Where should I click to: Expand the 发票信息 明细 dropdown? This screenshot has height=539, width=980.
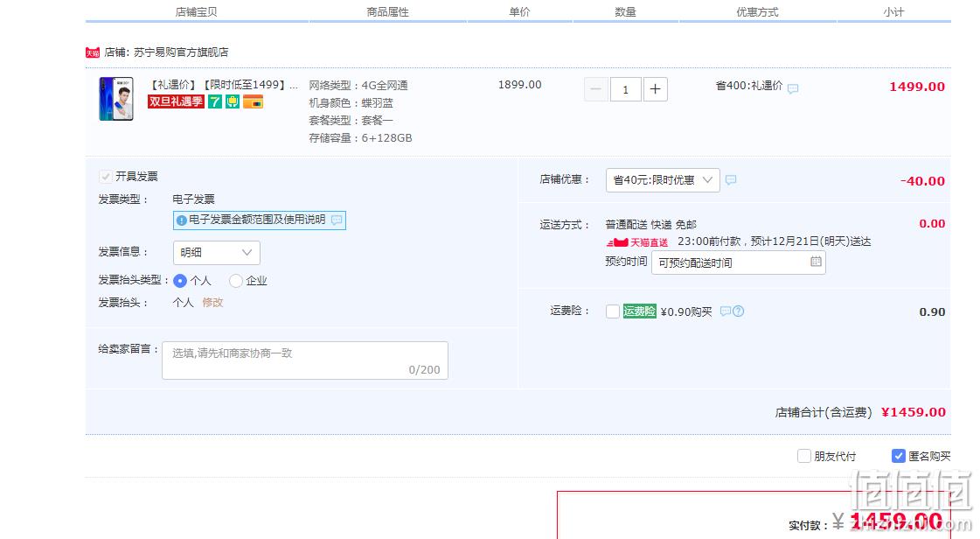(x=216, y=253)
